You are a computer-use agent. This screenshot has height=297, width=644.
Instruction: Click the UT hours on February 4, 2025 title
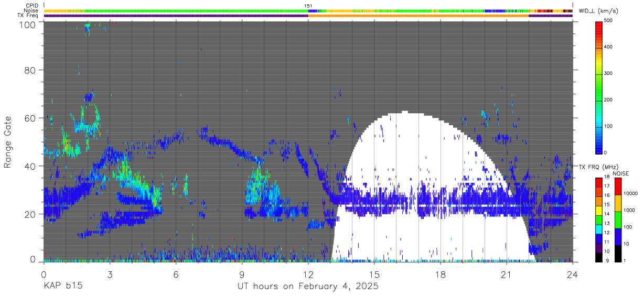click(308, 287)
